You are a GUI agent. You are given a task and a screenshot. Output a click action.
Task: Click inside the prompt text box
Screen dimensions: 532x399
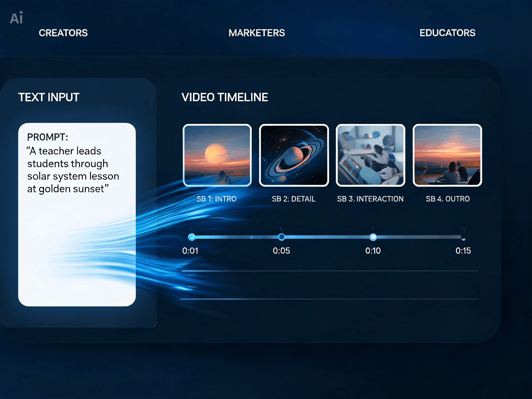77,215
